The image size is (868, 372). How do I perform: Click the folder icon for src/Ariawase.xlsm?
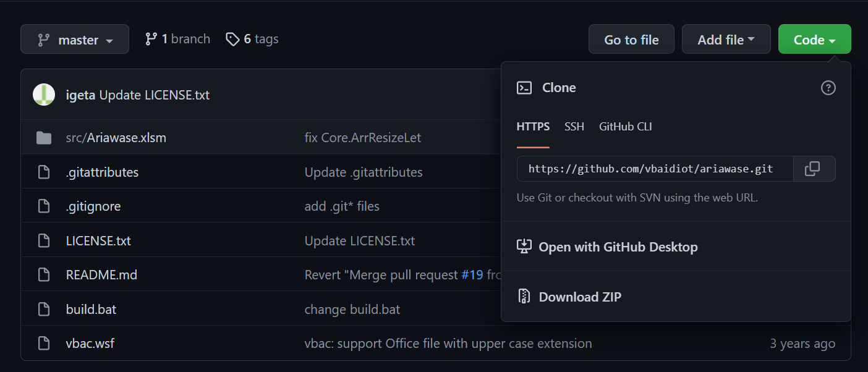(x=44, y=137)
